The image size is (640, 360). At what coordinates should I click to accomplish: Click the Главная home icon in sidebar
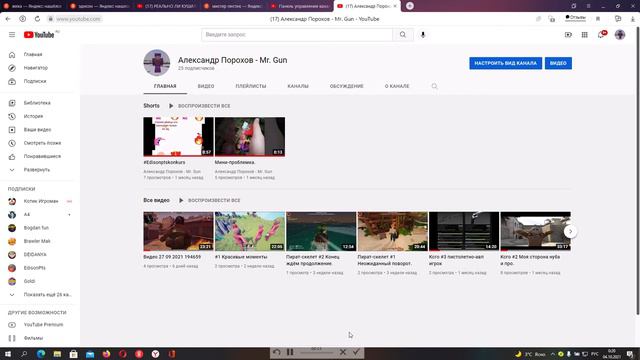click(x=12, y=54)
